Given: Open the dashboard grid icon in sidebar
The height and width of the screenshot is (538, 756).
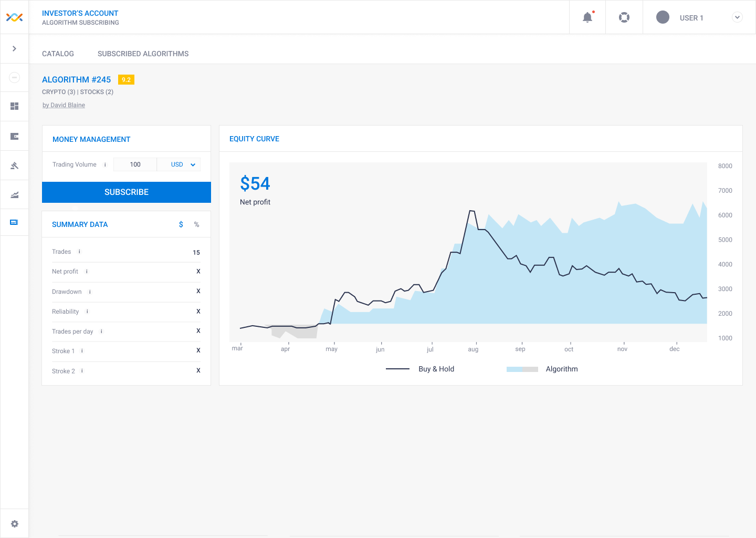Looking at the screenshot, I should [x=14, y=106].
